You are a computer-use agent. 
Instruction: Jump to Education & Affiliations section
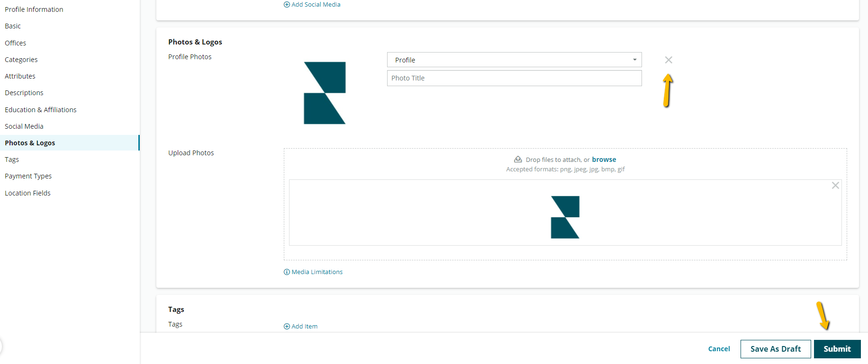[x=41, y=110]
